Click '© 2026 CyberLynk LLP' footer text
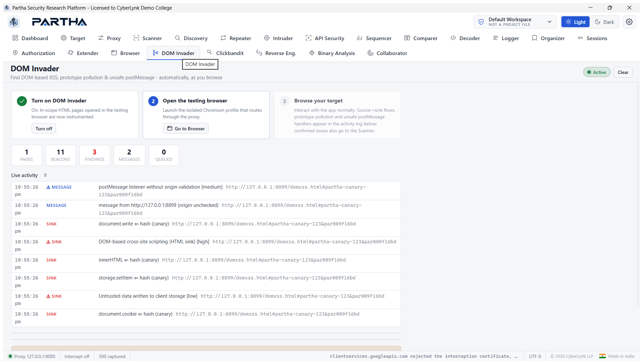Image resolution: width=643 pixels, height=364 pixels. pyautogui.click(x=572, y=356)
